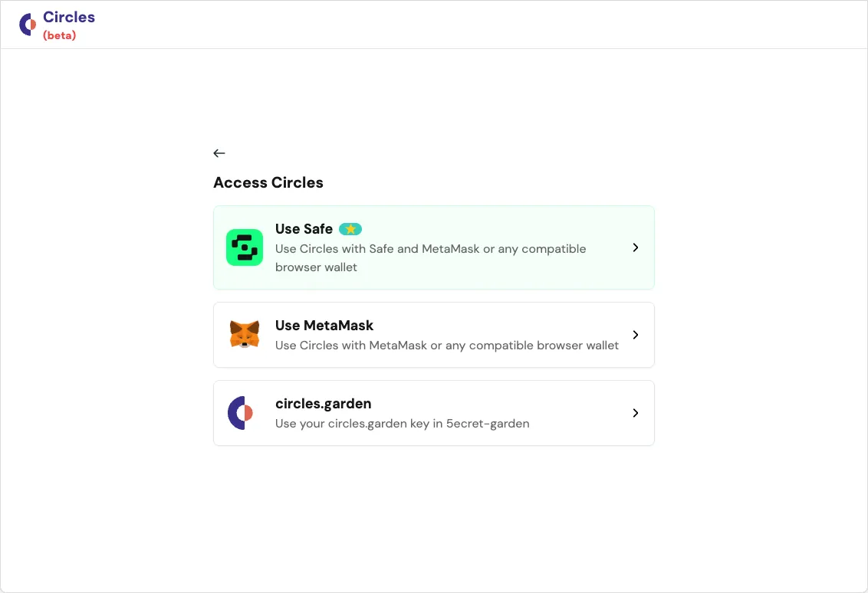
Task: Click the Access Circles heading
Action: (x=268, y=182)
